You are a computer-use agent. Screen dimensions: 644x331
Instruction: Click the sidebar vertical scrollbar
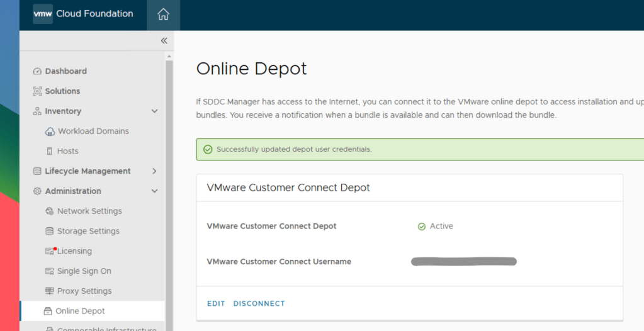168,189
